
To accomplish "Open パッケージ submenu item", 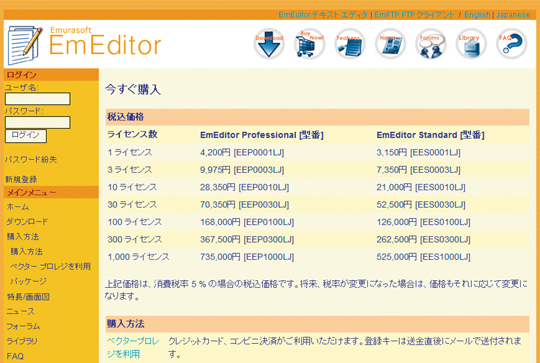I will (x=29, y=281).
